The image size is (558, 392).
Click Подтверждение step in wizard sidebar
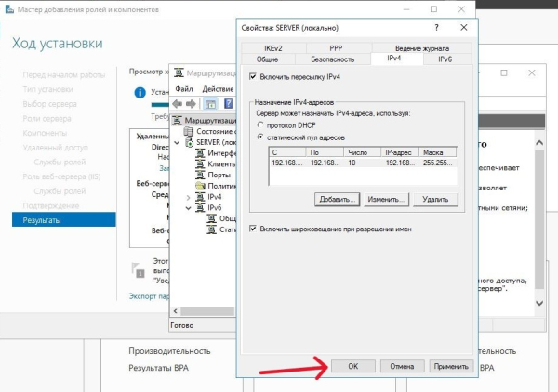[51, 205]
